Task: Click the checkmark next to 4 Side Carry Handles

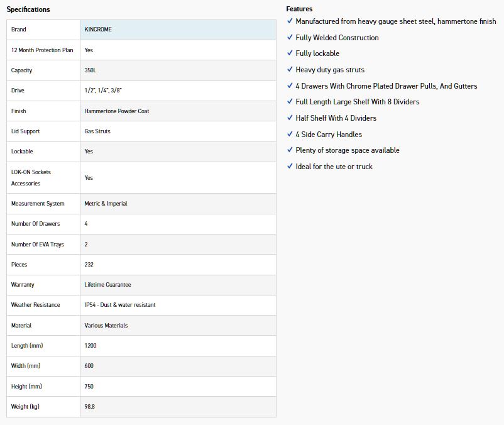Action: [290, 134]
